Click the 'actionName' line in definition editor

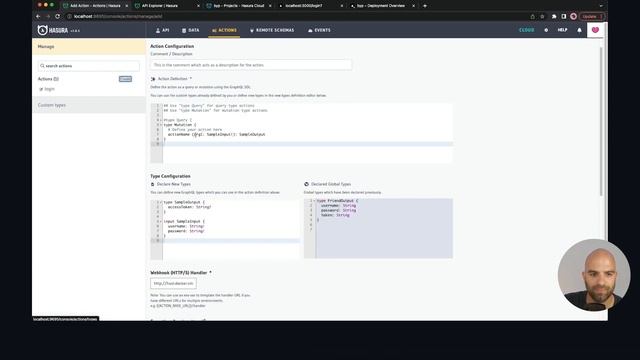216,134
